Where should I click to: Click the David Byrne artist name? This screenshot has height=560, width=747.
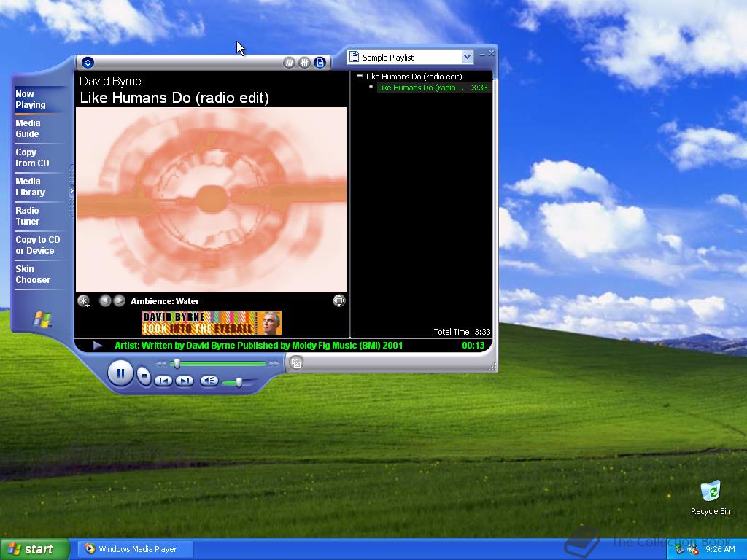(110, 81)
